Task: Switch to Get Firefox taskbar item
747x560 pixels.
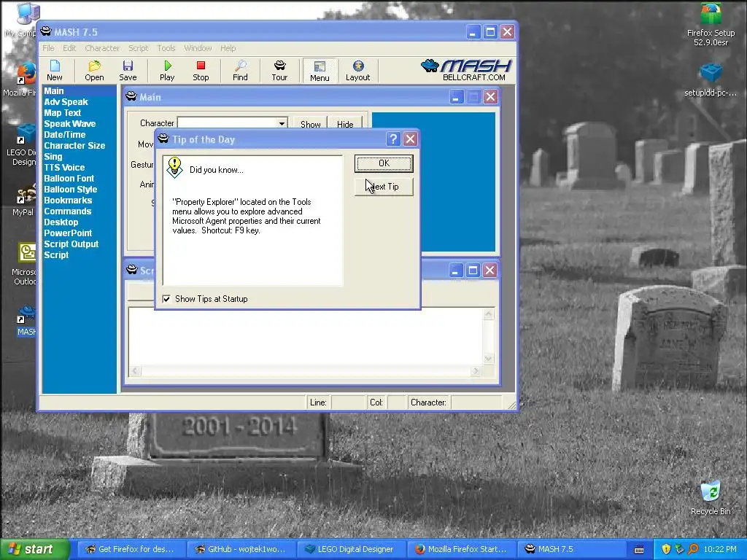Action: click(x=131, y=549)
